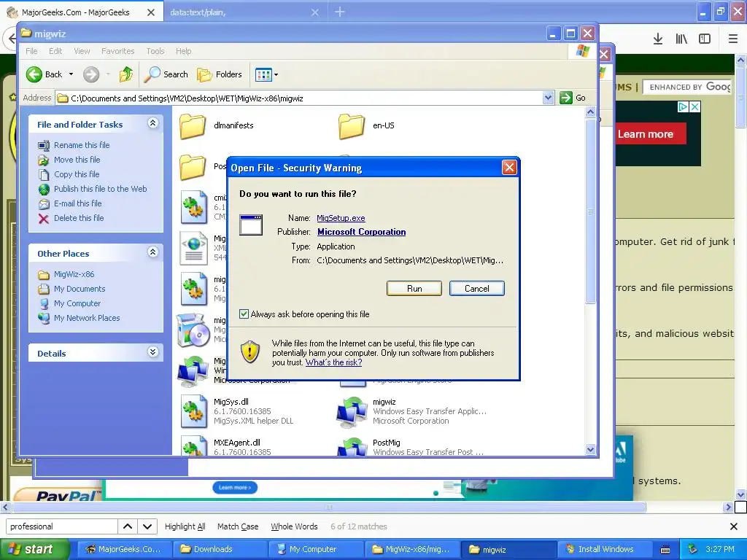The width and height of the screenshot is (747, 560).
Task: Open the Tools menu
Action: pyautogui.click(x=155, y=51)
